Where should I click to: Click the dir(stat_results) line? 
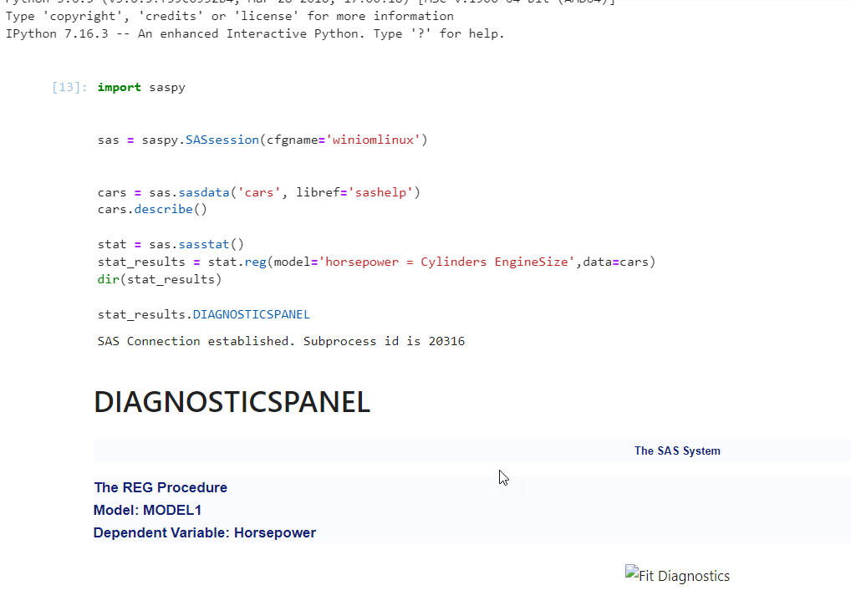[x=159, y=278]
